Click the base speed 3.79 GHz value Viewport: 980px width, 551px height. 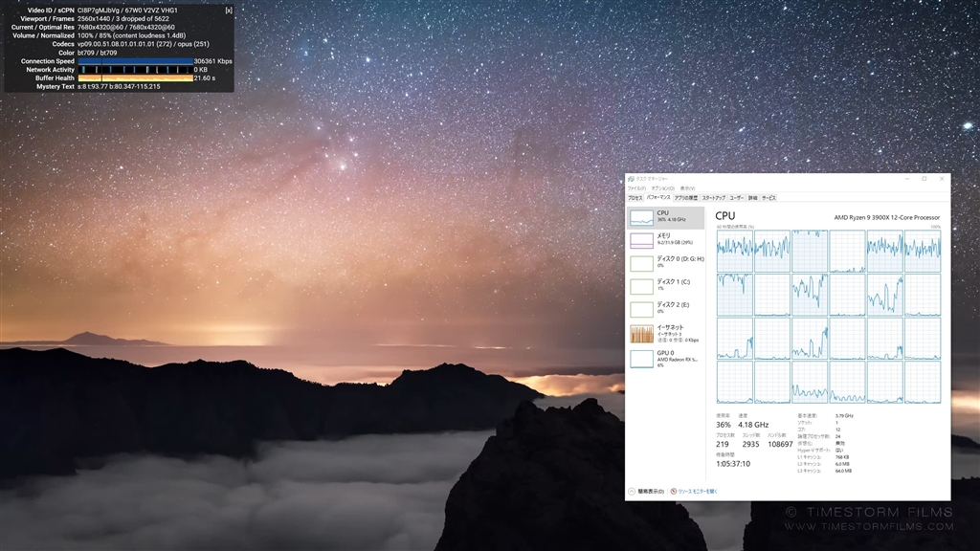coord(844,415)
